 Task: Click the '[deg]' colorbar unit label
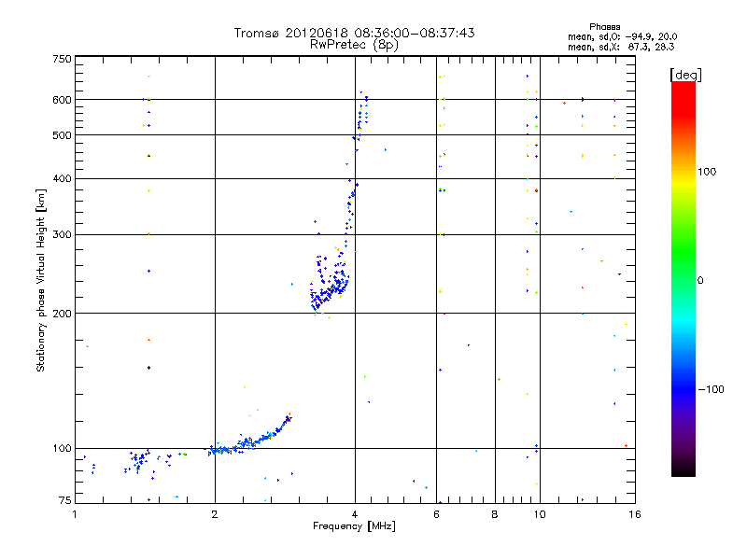pos(685,76)
